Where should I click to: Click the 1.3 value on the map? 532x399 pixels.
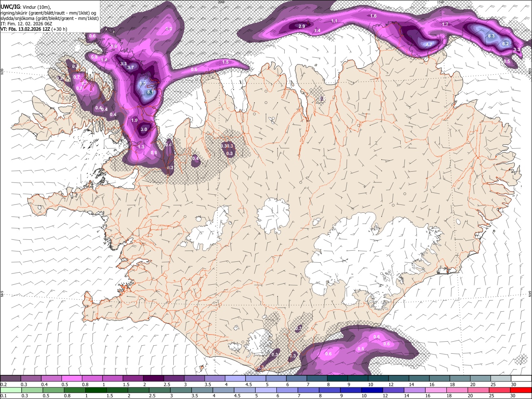click(x=141, y=147)
